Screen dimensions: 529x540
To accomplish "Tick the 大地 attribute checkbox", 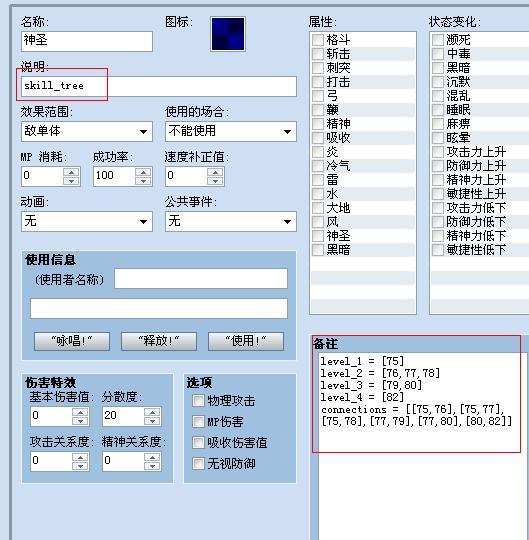I will tap(318, 207).
